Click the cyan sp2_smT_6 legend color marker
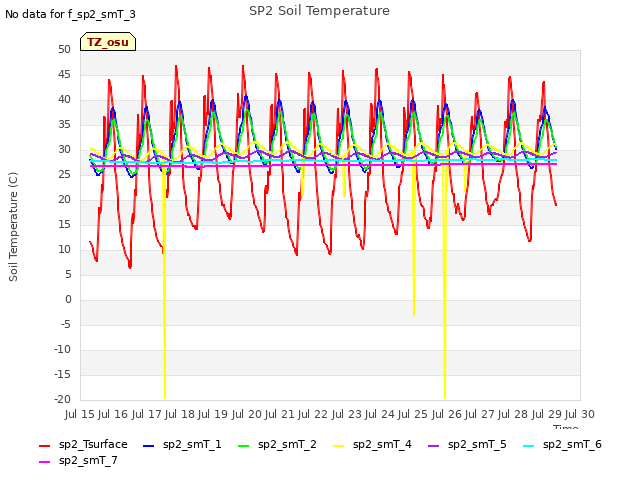Screen dimensions: 640x480 528,446
